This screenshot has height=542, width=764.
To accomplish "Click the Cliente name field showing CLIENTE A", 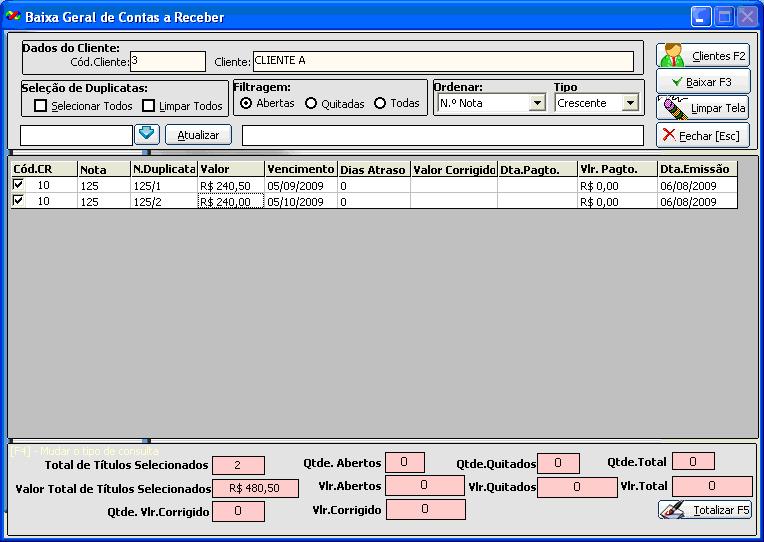I will coord(443,61).
